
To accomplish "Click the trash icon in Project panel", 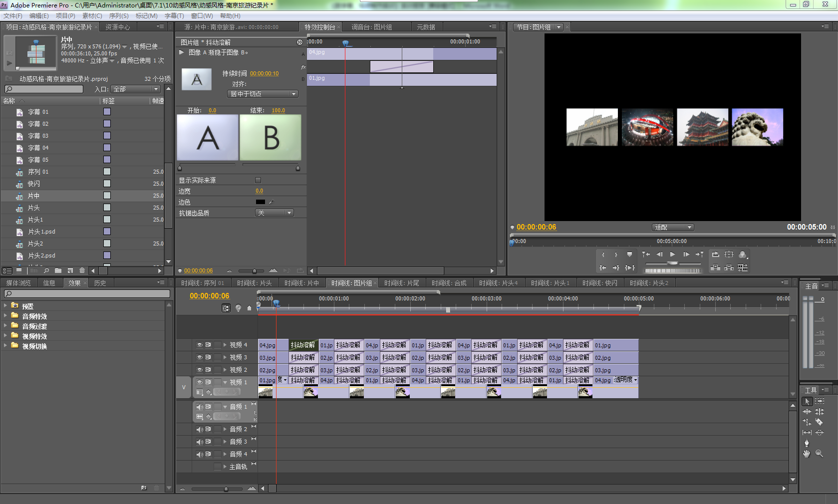I will (x=82, y=270).
